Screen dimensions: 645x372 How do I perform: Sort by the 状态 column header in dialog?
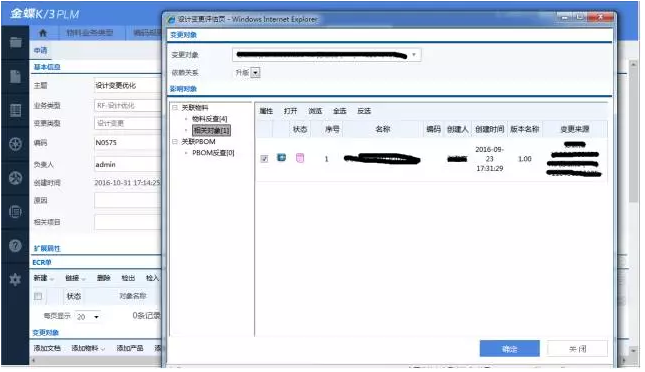coord(300,130)
